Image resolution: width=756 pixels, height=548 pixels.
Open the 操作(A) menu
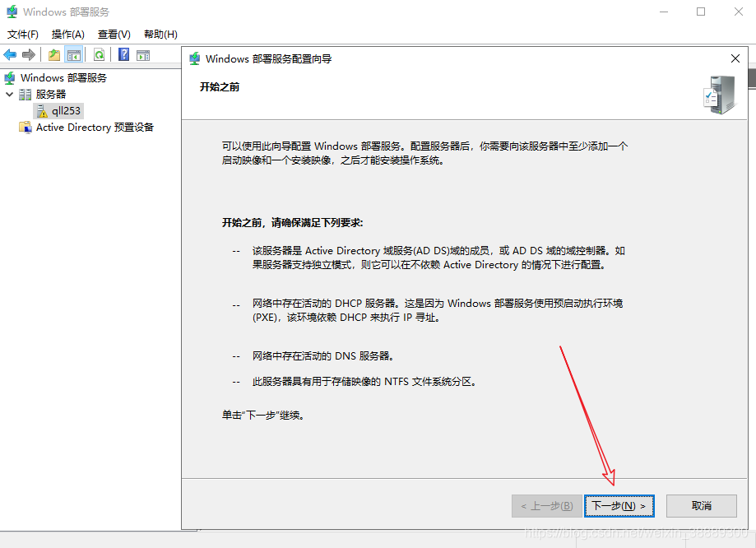(x=68, y=35)
